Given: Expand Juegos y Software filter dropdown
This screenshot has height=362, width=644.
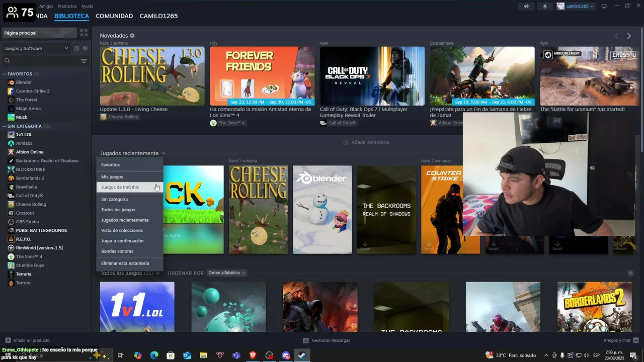Looking at the screenshot, I should click(x=36, y=48).
